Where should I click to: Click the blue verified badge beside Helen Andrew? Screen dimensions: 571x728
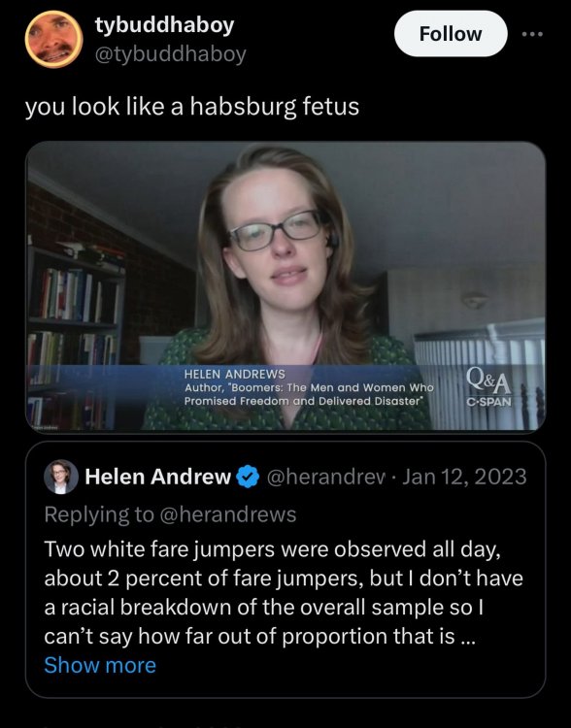[248, 477]
